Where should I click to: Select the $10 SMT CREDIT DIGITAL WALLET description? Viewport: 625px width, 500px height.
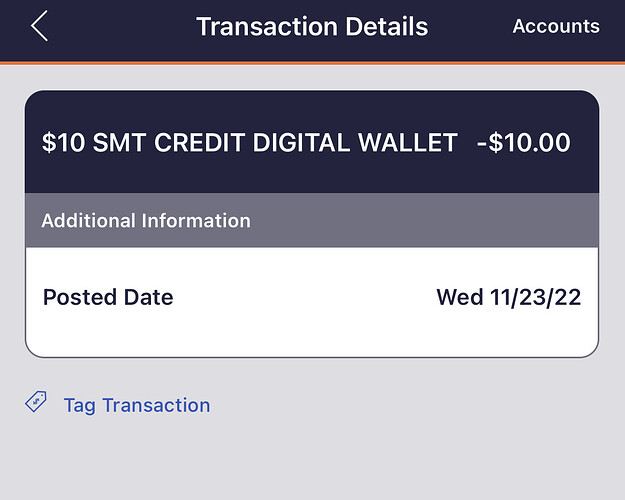(249, 143)
